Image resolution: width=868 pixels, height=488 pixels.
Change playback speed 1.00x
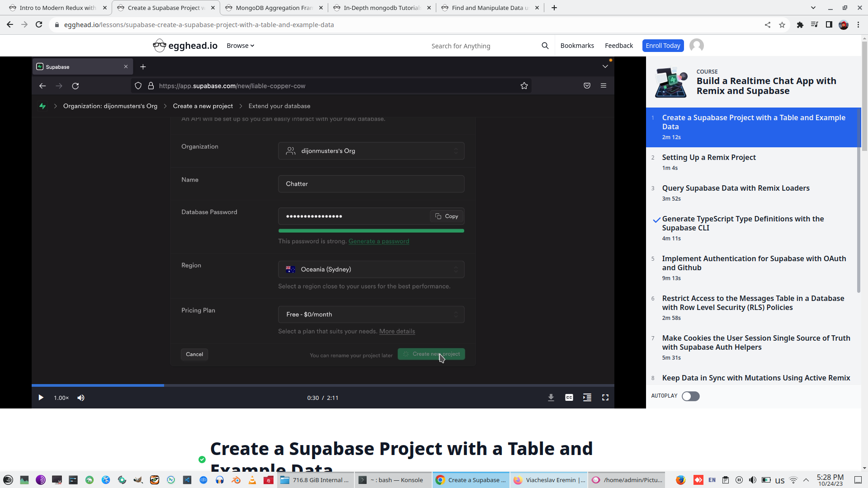(x=61, y=398)
